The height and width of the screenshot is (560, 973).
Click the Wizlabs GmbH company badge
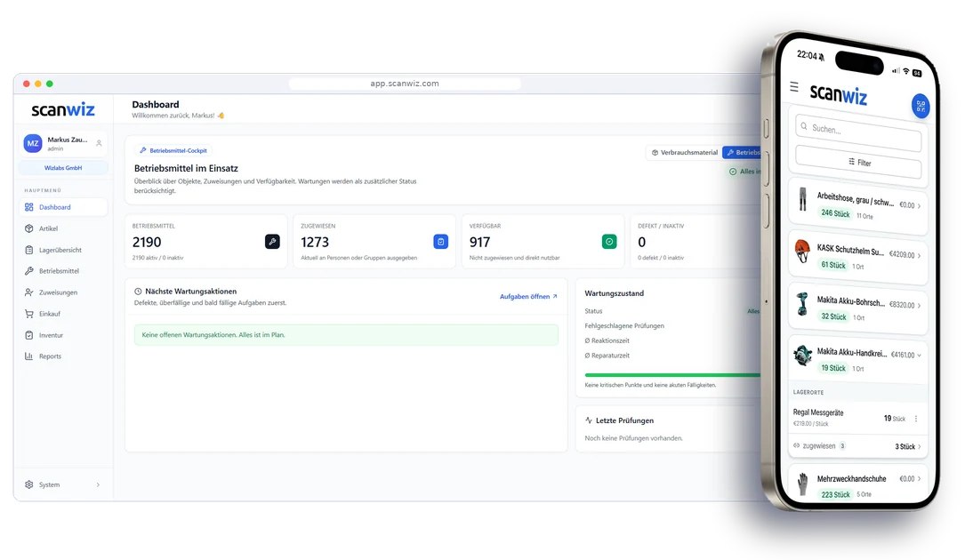pos(63,167)
